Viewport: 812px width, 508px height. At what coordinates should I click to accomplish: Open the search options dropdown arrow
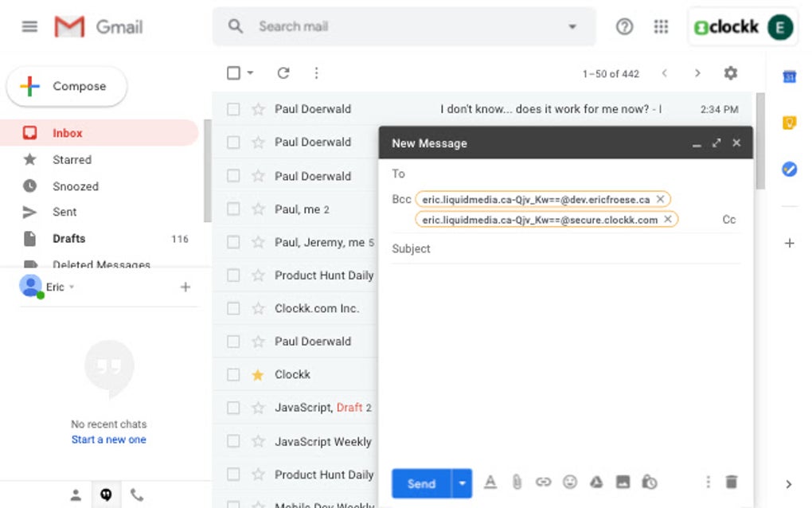click(x=572, y=26)
